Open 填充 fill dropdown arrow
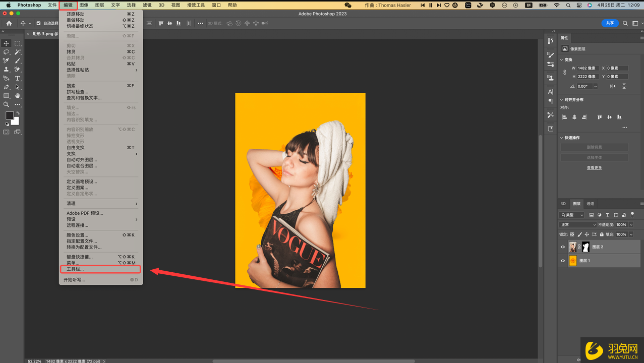Image resolution: width=644 pixels, height=363 pixels. [631, 234]
